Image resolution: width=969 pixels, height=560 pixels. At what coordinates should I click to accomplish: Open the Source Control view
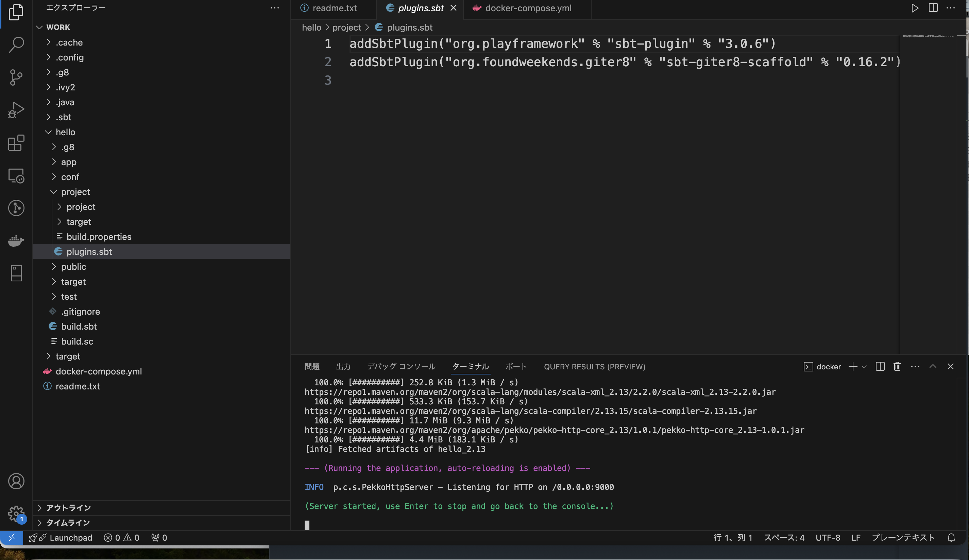[x=16, y=77]
